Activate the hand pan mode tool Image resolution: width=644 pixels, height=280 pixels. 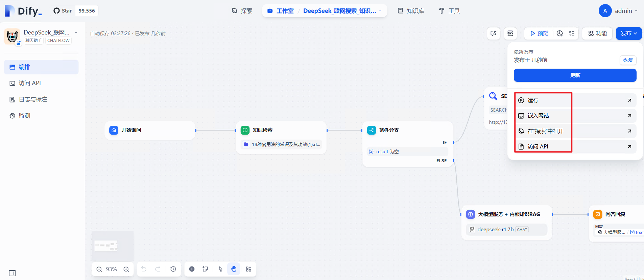[234, 269]
